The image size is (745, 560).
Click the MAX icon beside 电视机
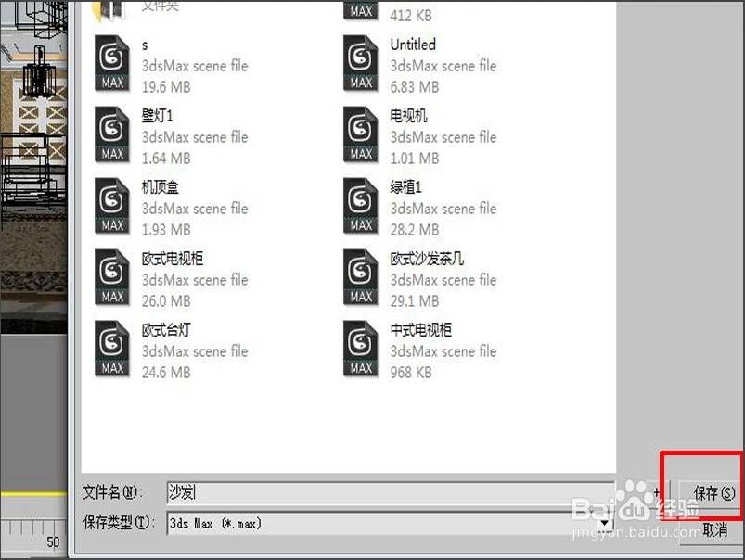click(361, 134)
